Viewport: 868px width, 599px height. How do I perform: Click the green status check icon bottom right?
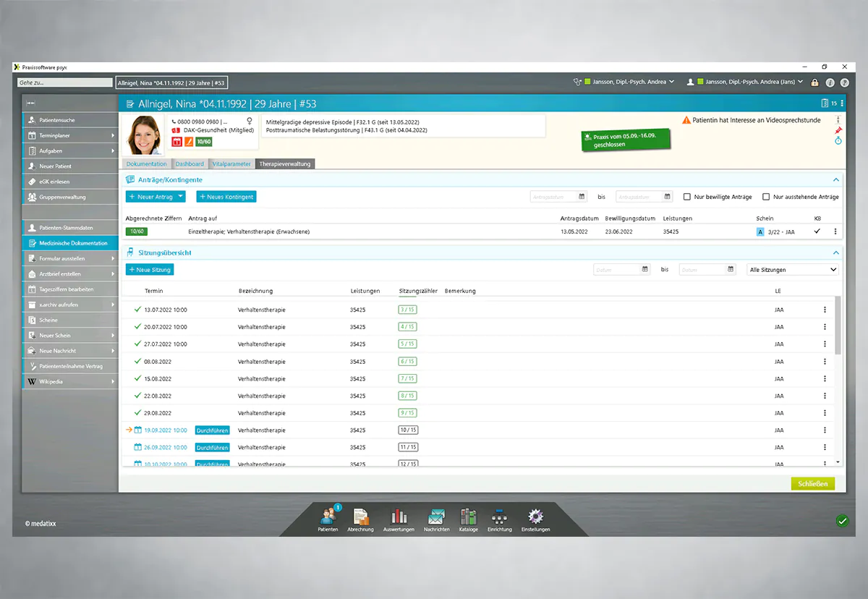point(841,520)
